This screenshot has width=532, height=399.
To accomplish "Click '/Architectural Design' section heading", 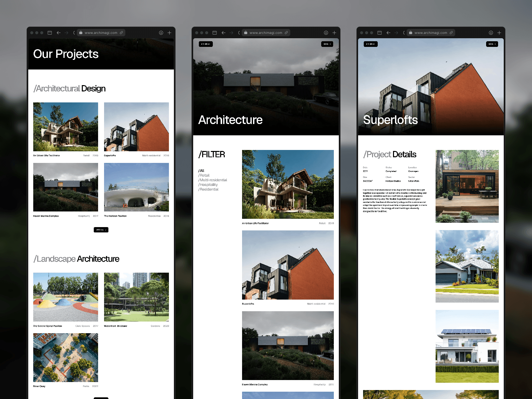I will click(x=69, y=88).
